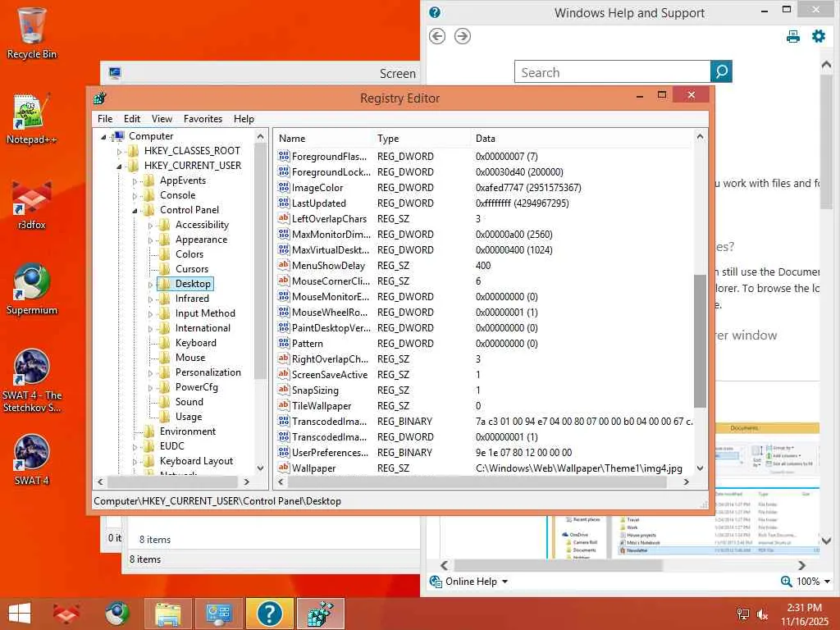The image size is (840, 630).
Task: Click the ImageColor value DWORD icon
Action: pos(283,188)
